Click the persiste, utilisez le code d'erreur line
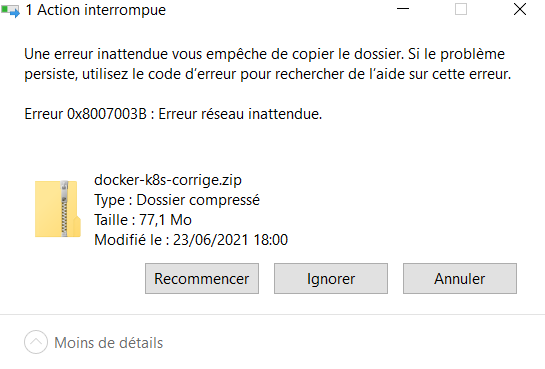The image size is (545, 369). coord(268,74)
